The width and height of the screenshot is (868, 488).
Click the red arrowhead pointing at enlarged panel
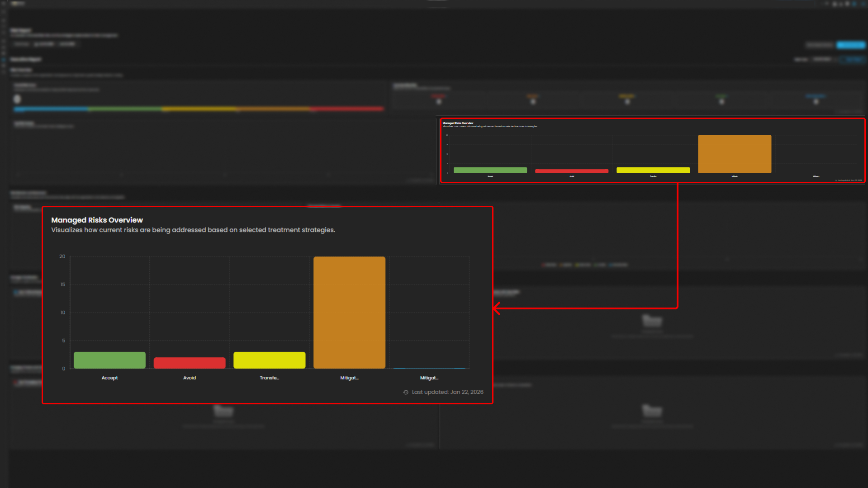pyautogui.click(x=497, y=308)
